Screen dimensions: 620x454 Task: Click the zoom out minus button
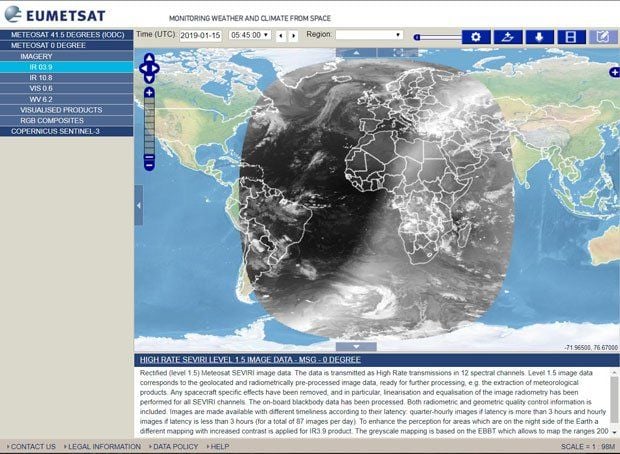pyautogui.click(x=149, y=163)
